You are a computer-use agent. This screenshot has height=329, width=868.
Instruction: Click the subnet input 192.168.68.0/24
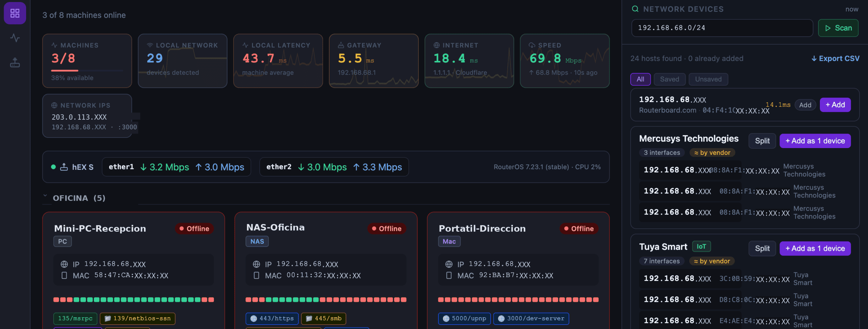tap(722, 28)
